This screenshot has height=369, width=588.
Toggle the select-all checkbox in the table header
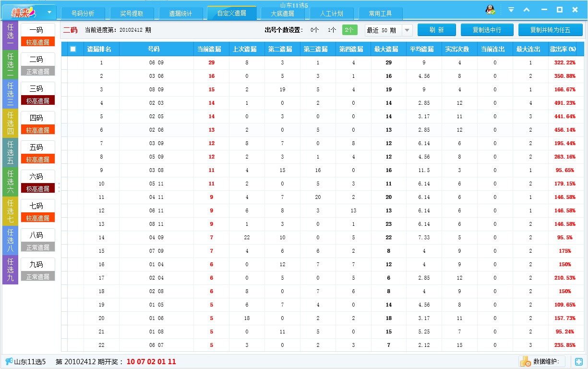tap(73, 49)
